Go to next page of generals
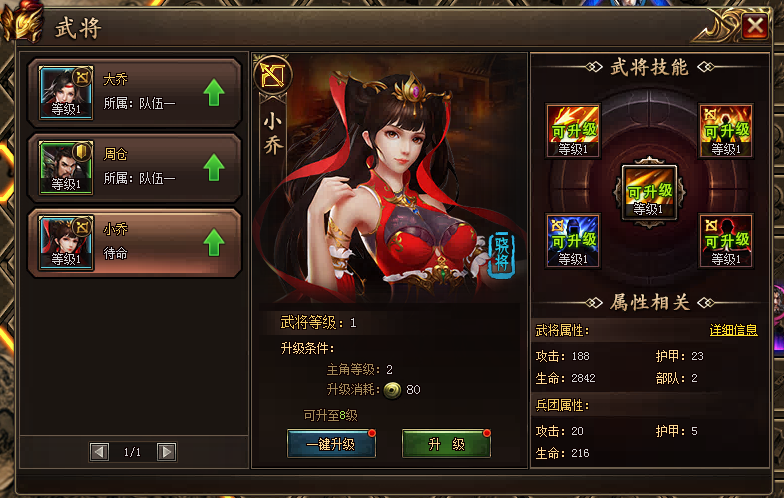784x498 pixels. [166, 452]
